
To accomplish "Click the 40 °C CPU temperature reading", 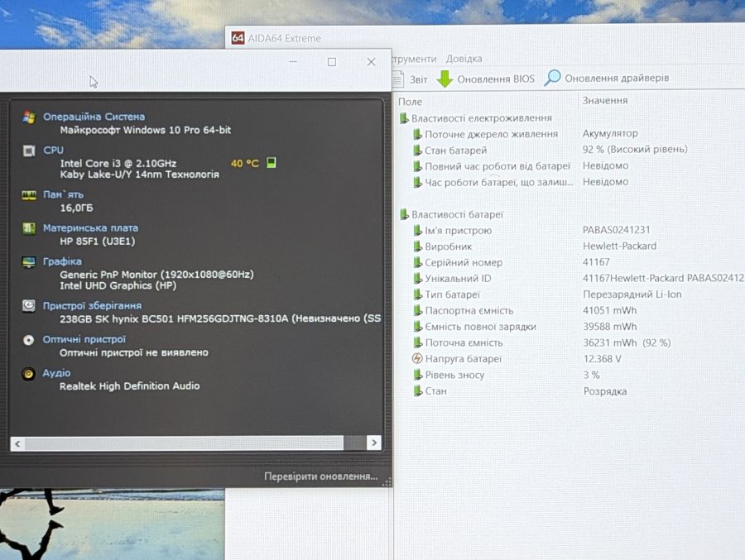I will point(245,164).
